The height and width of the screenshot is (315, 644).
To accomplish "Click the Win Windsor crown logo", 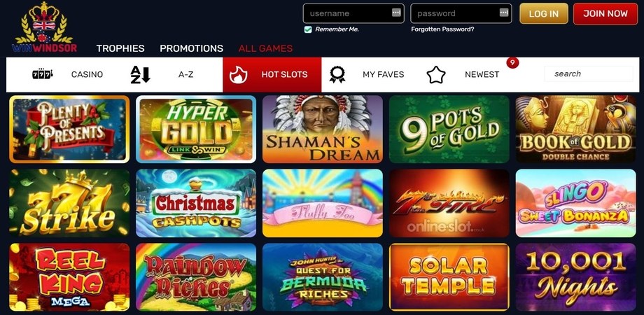I will coord(44,27).
